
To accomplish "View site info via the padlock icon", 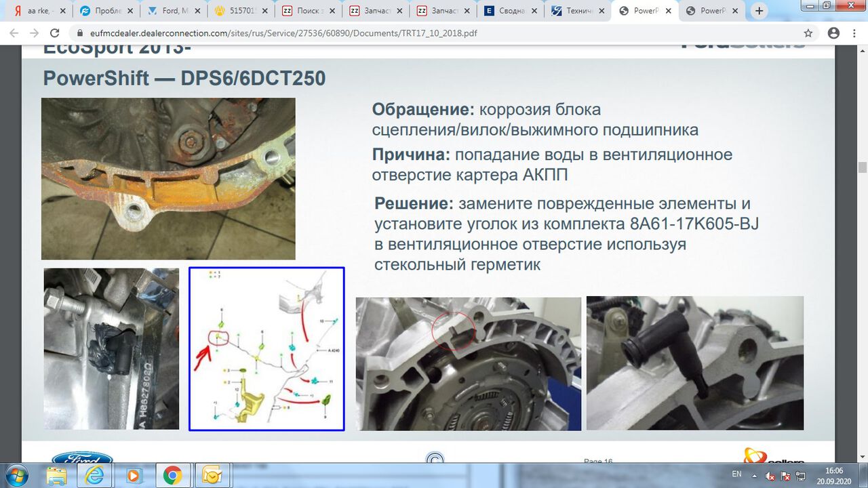I will 80,33.
